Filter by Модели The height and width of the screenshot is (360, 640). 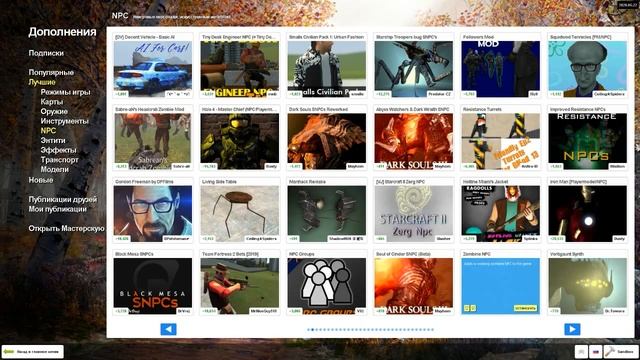point(54,169)
